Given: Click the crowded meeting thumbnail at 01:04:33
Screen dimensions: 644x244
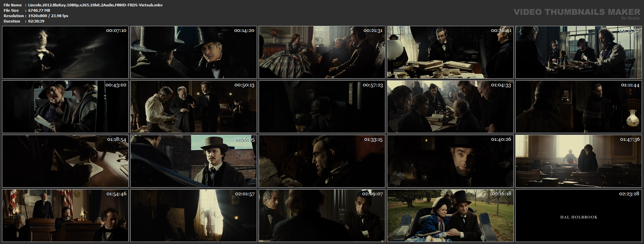Looking at the screenshot, I should [450, 107].
